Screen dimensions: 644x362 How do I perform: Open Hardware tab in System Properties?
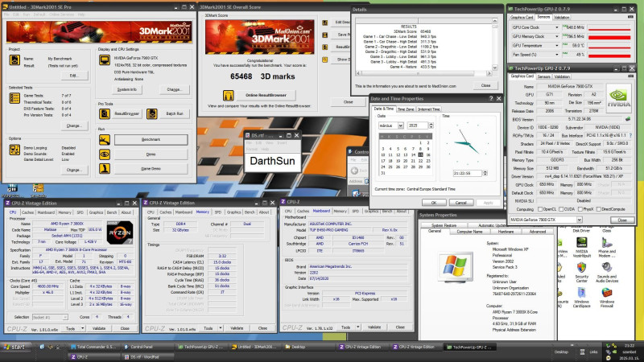[x=506, y=232]
